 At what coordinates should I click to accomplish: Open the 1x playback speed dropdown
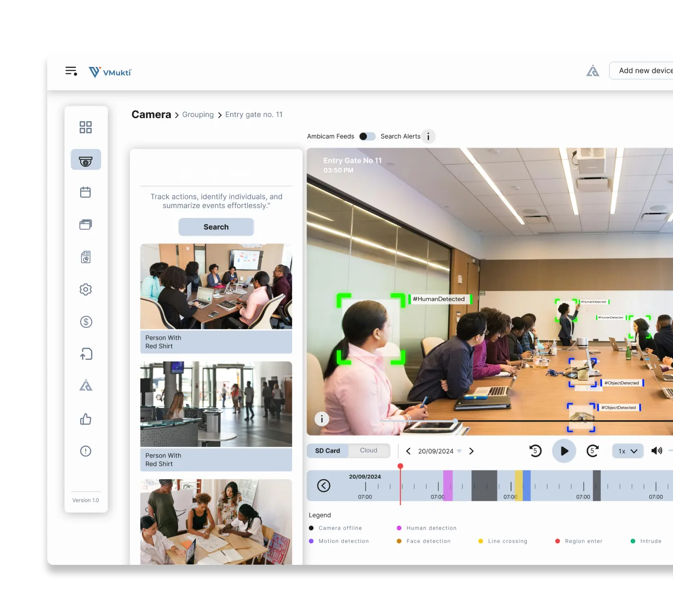point(627,451)
